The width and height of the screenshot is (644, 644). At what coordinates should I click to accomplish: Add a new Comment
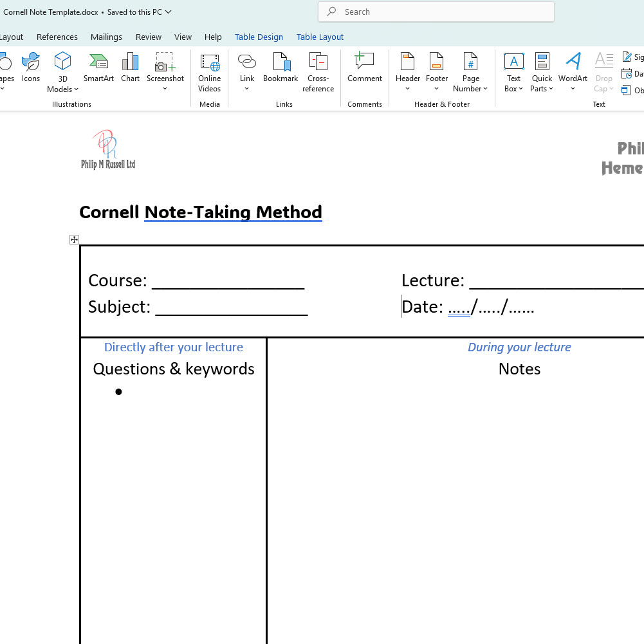364,68
